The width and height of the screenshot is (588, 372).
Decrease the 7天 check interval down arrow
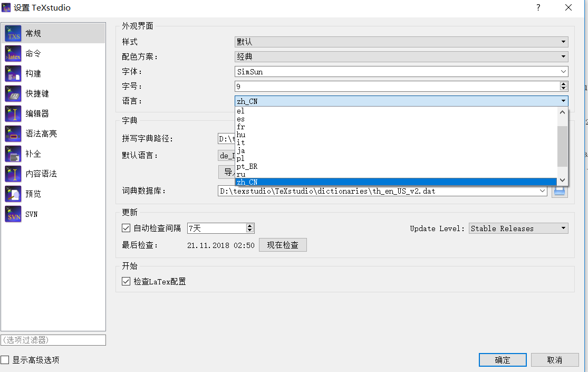[x=250, y=230]
